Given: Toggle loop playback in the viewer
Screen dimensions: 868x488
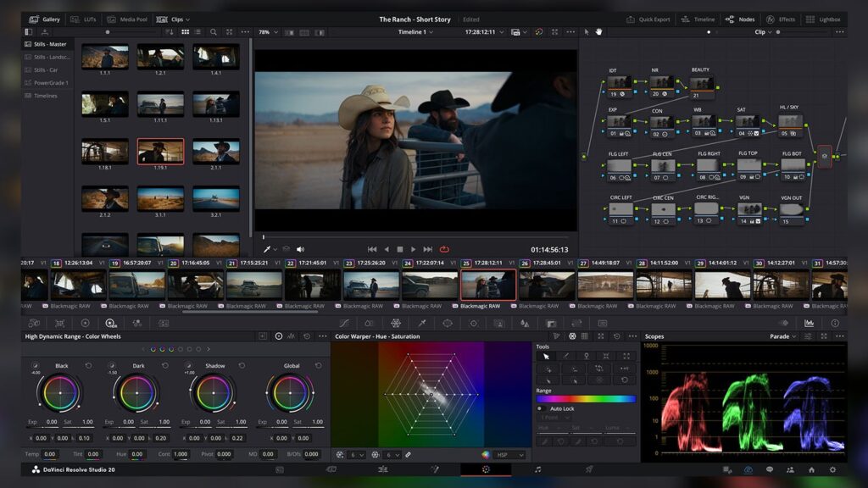Looking at the screenshot, I should (444, 249).
